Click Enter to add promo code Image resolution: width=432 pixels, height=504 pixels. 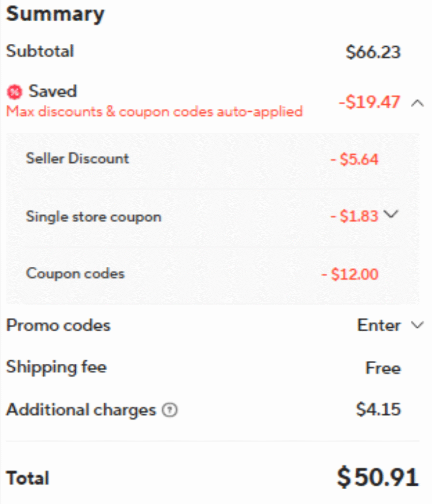[x=378, y=325]
